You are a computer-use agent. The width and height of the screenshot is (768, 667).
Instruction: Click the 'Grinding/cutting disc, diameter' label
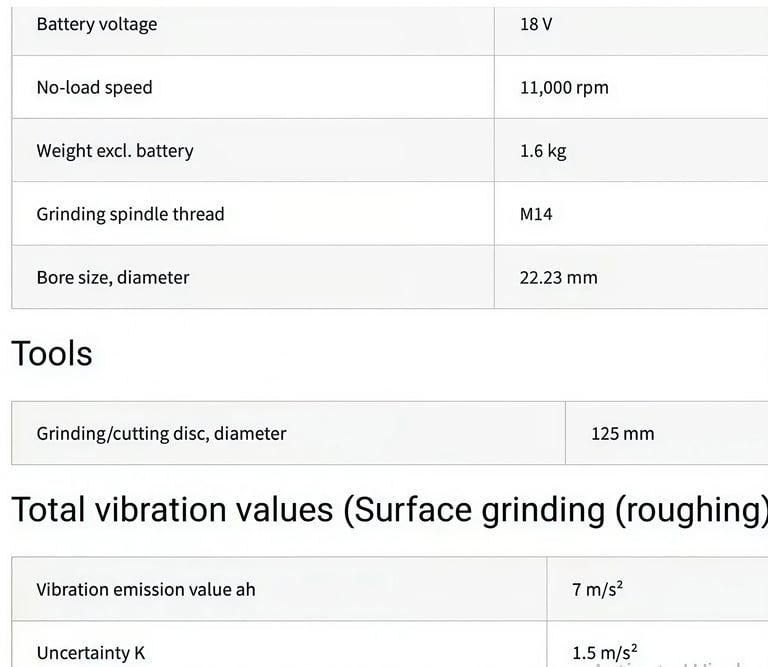(x=162, y=433)
